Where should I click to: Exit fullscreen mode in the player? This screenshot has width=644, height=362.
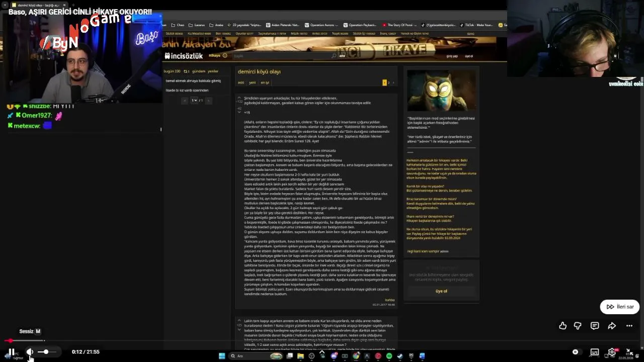click(629, 352)
